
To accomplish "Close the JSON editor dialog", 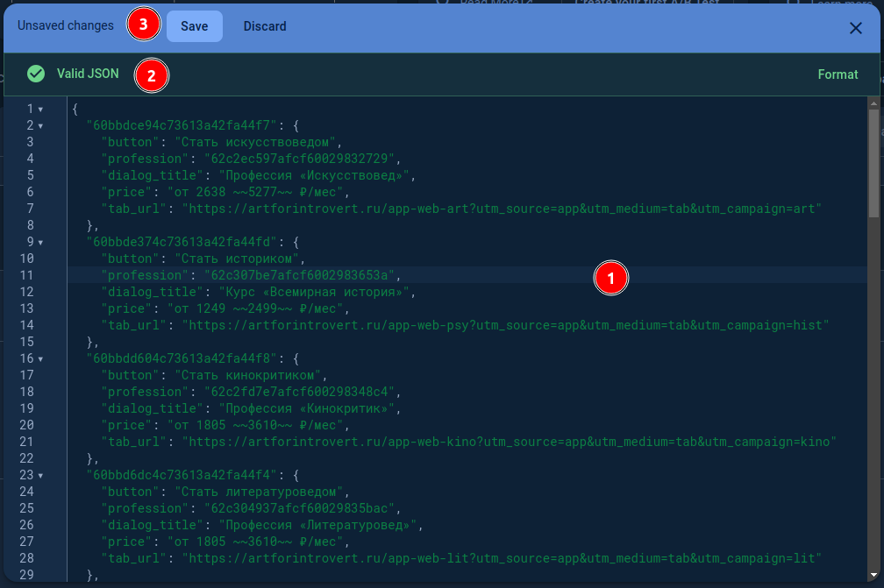I will 856,28.
